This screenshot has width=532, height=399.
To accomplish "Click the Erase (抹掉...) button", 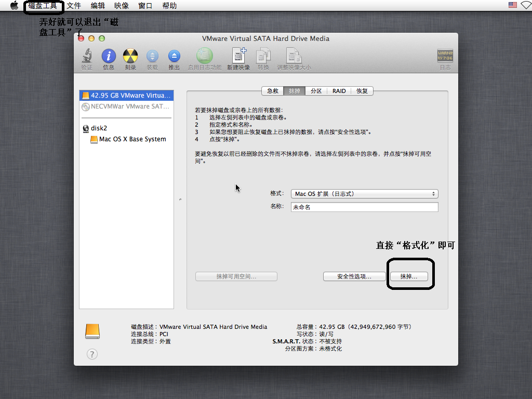I will pos(409,276).
